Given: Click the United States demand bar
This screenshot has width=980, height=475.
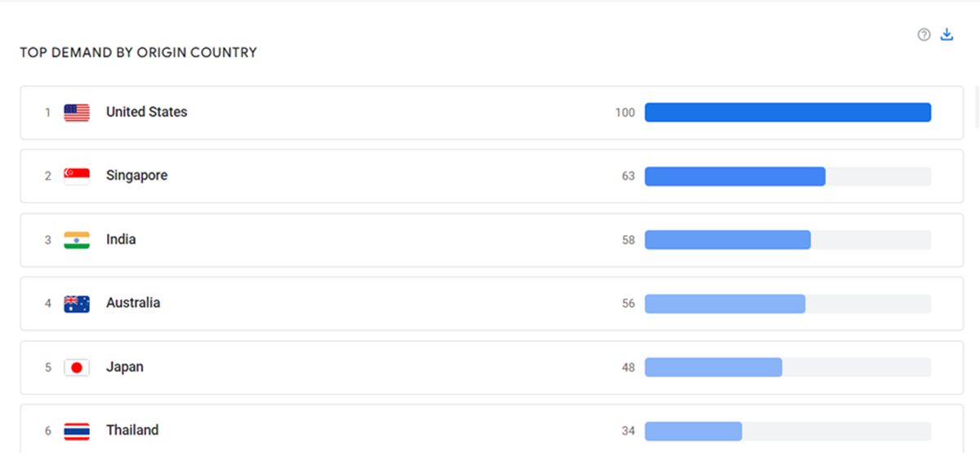Looking at the screenshot, I should coord(787,113).
